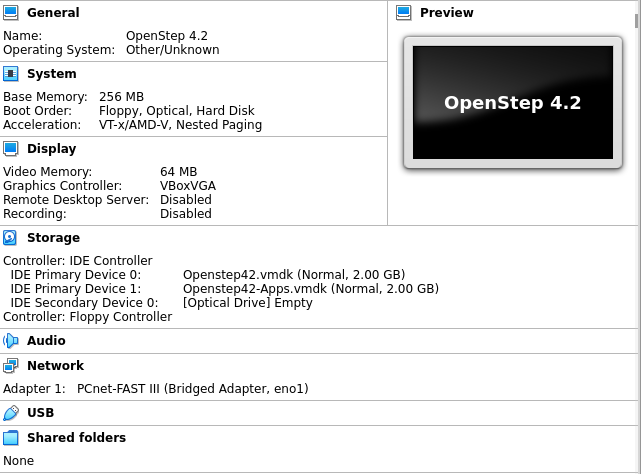This screenshot has width=641, height=474.
Task: Click the Storage disk icon
Action: (10, 238)
